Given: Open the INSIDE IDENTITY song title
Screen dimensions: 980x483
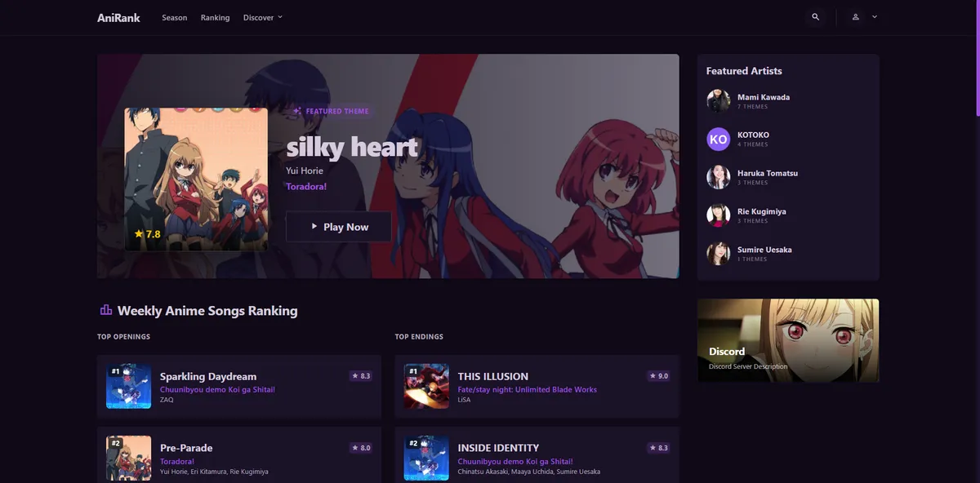Looking at the screenshot, I should [x=498, y=448].
